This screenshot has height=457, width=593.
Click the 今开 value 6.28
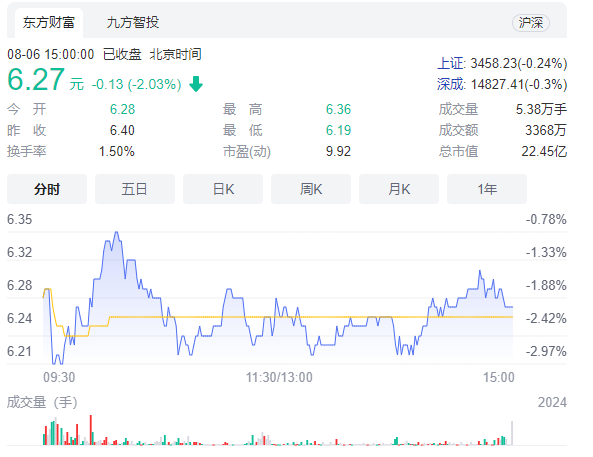(x=123, y=109)
